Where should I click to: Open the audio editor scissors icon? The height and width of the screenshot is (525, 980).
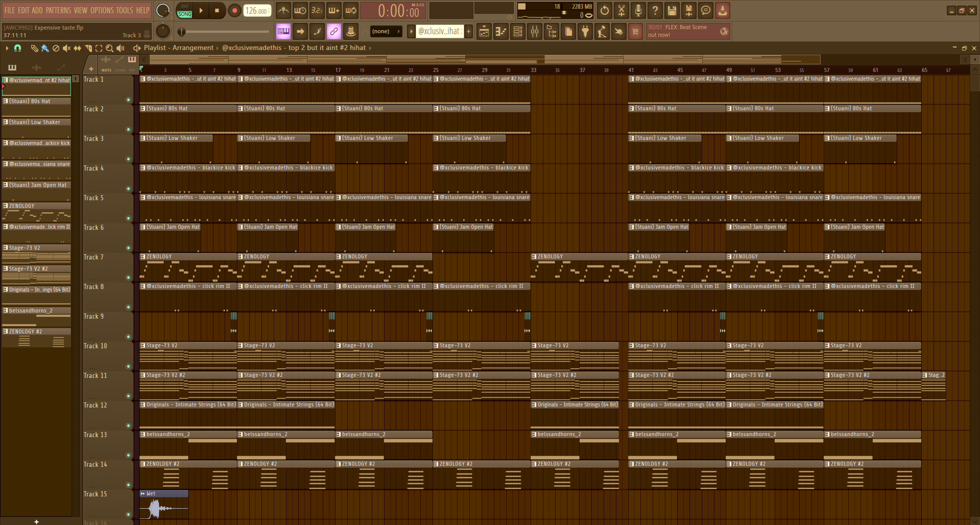622,10
